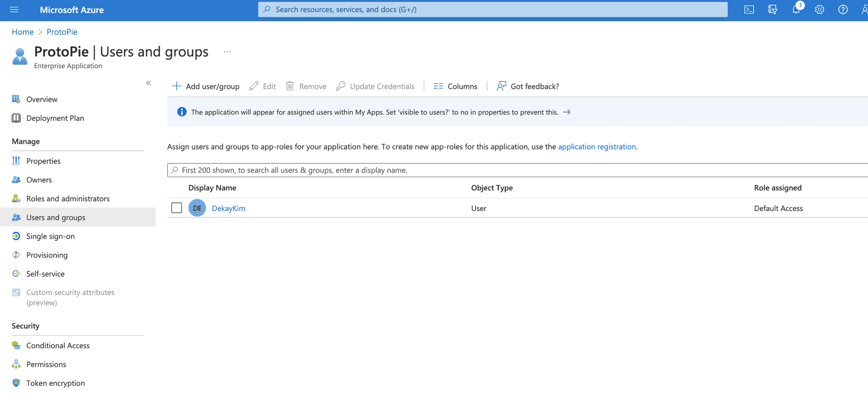Open the Cloud Shell terminal
The height and width of the screenshot is (395, 868).
749,10
